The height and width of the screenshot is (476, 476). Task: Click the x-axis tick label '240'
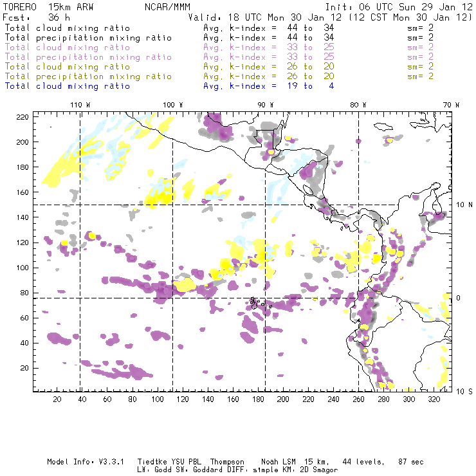333,399
